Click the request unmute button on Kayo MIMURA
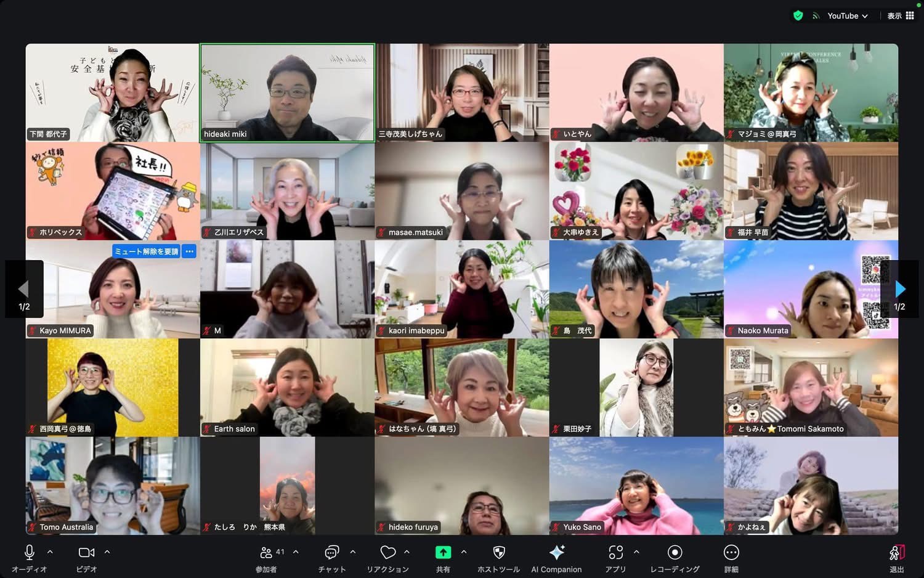The width and height of the screenshot is (924, 578). click(147, 251)
